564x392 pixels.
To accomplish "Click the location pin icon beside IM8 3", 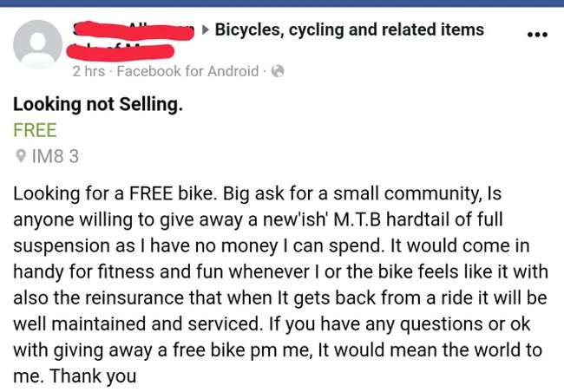I will [x=21, y=157].
